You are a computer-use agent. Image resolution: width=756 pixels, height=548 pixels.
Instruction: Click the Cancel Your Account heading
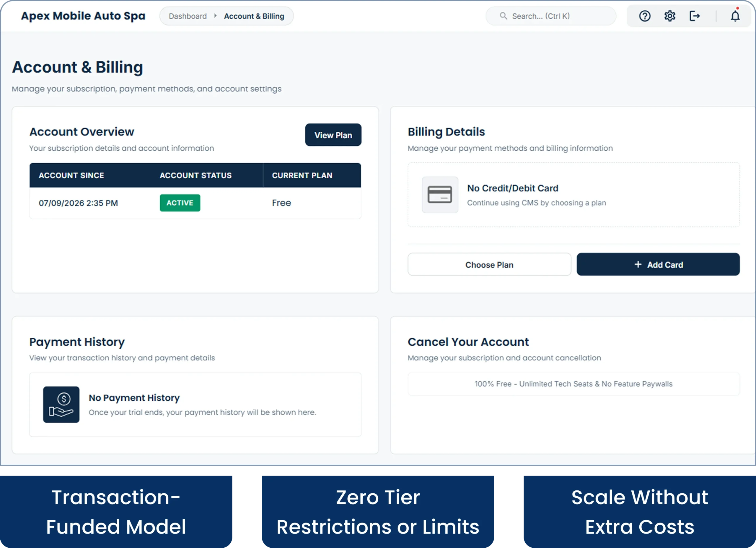click(468, 342)
